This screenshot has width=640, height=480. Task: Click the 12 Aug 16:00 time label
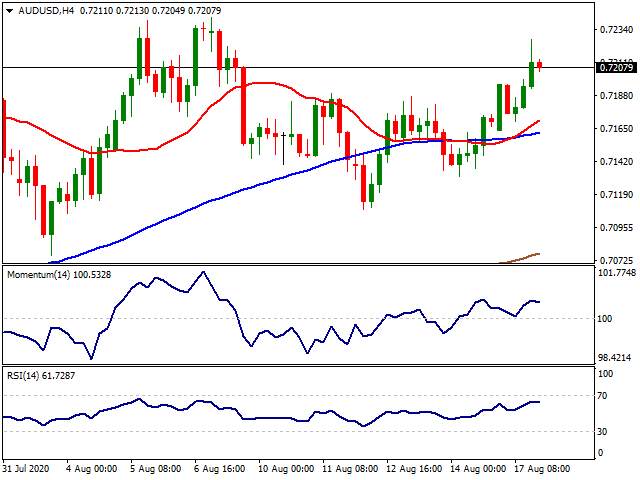click(x=414, y=468)
